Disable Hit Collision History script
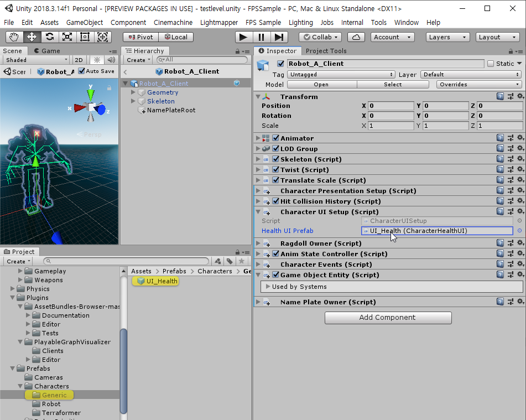Screen dimensions: 526x420 point(276,201)
